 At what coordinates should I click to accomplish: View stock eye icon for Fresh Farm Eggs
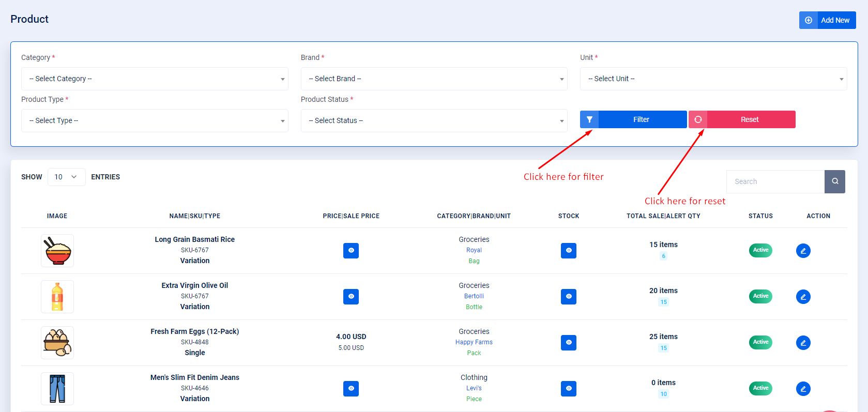click(569, 343)
